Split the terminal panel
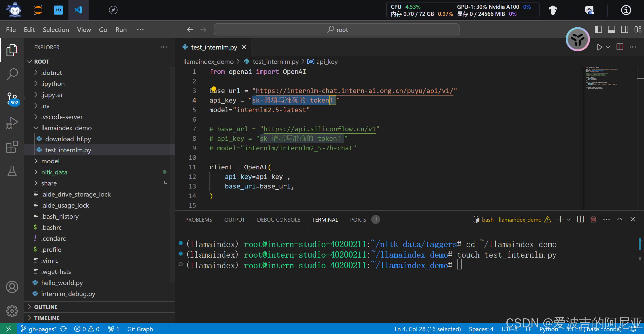Viewport: 644px width, 334px height. (x=580, y=219)
